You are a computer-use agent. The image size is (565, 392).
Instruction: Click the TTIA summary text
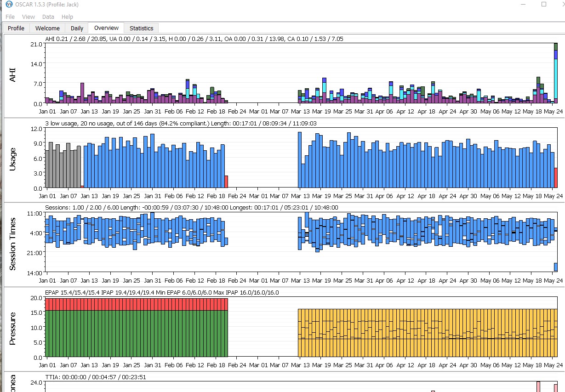[x=96, y=377]
